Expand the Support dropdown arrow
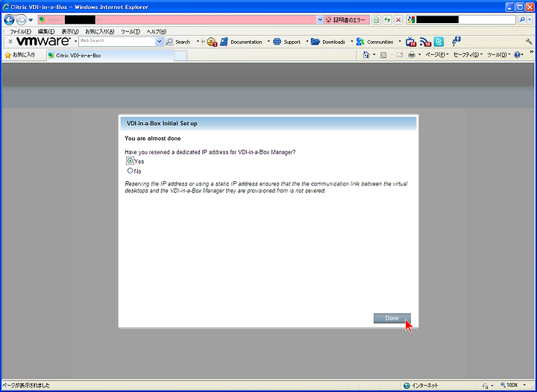The width and height of the screenshot is (537, 392). pyautogui.click(x=307, y=42)
